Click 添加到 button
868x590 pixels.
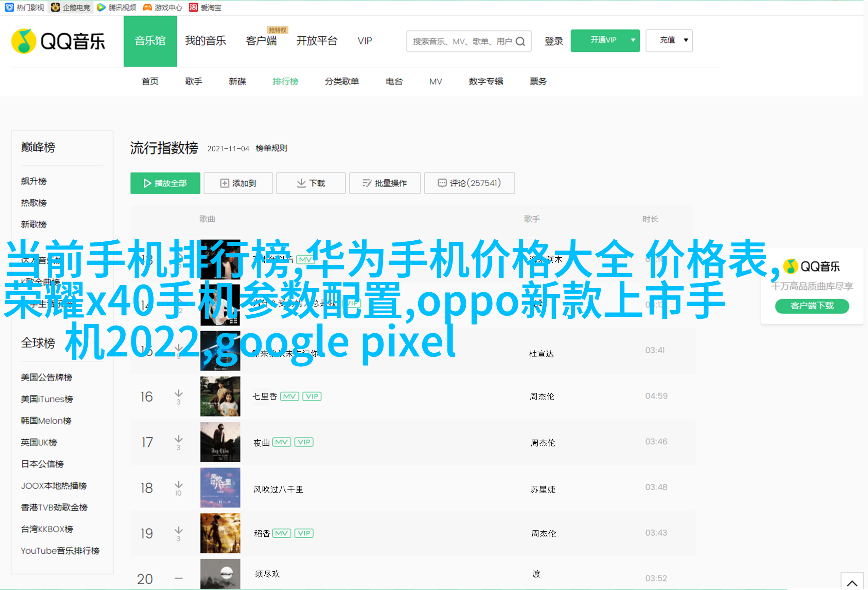pyautogui.click(x=238, y=183)
